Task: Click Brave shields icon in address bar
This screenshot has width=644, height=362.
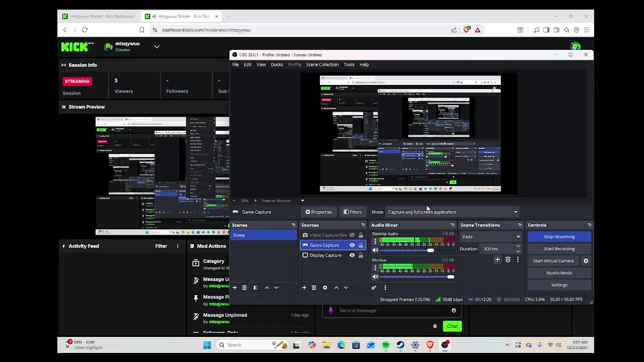Action: [466, 30]
